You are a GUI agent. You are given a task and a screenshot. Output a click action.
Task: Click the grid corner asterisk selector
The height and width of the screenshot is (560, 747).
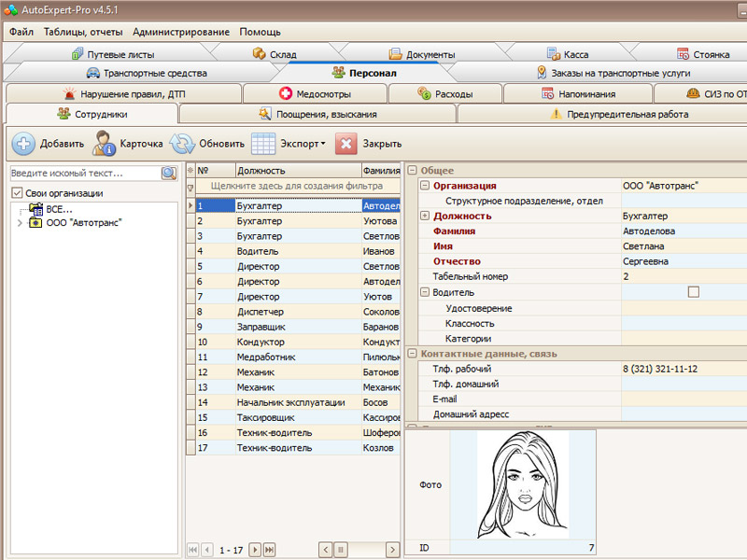pyautogui.click(x=190, y=170)
